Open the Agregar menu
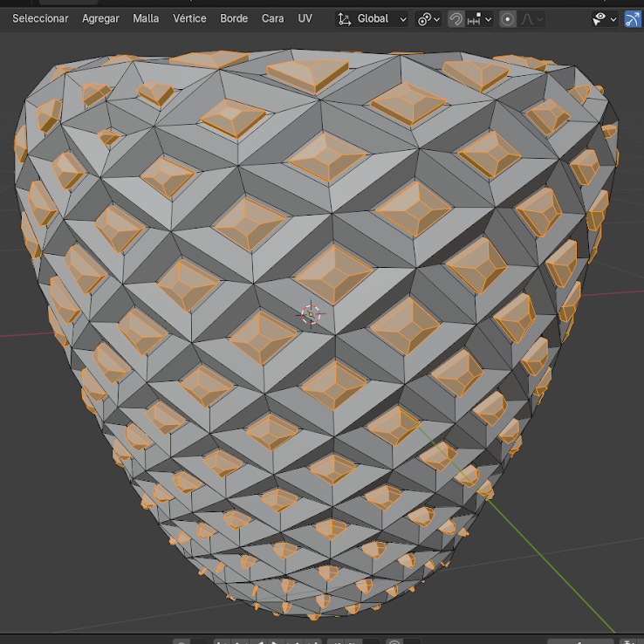The image size is (644, 644). point(100,18)
